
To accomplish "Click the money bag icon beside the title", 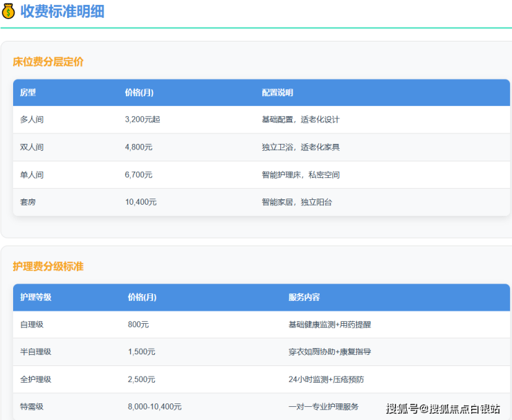I will point(9,11).
